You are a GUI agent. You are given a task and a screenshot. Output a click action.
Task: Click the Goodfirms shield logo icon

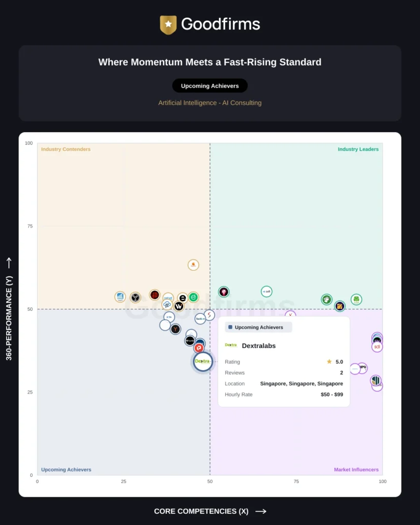pyautogui.click(x=168, y=25)
